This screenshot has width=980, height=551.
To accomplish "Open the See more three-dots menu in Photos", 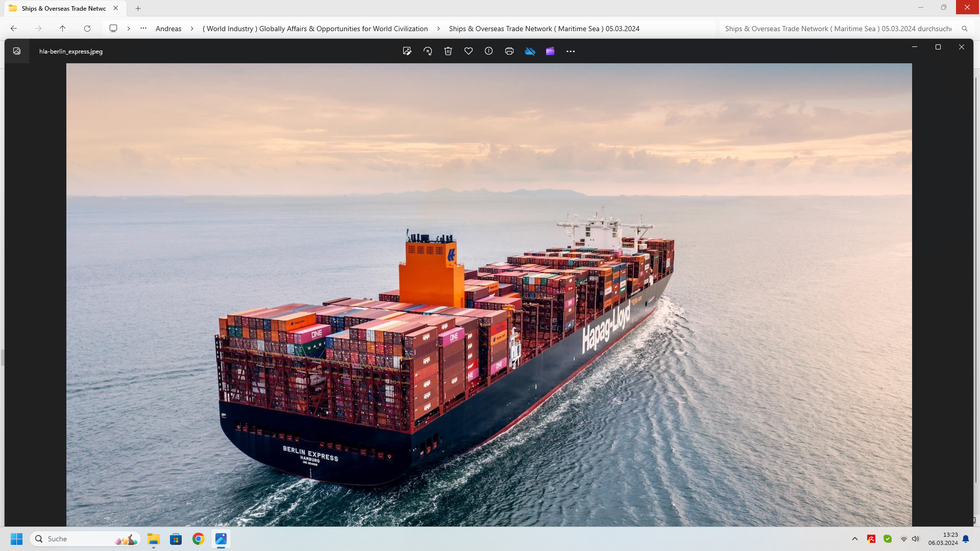I will coord(571,51).
